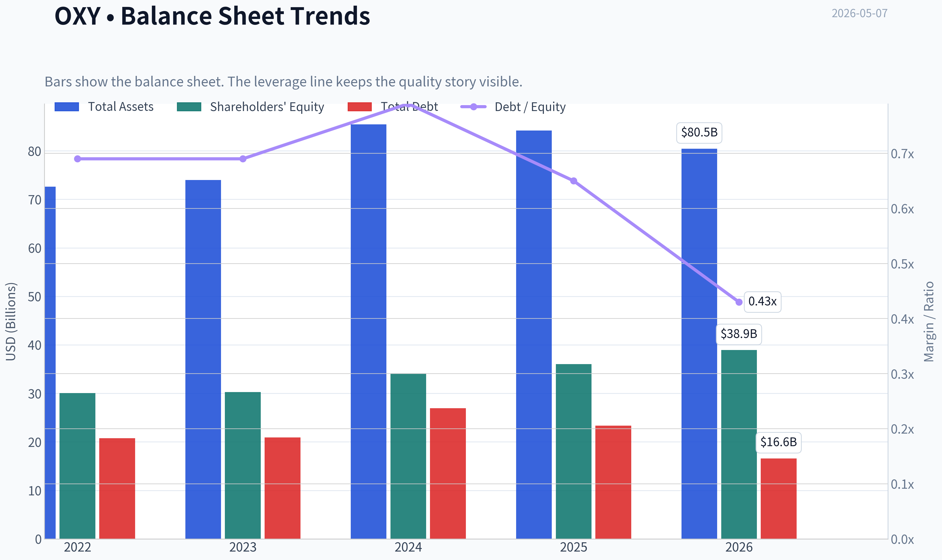Screen dimensions: 942x560
Task: Click the blue Total Assets legend swatch
Action: click(67, 107)
